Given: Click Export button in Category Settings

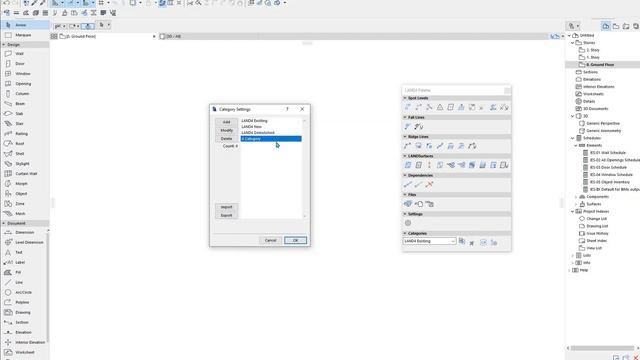Looking at the screenshot, I should coord(227,215).
